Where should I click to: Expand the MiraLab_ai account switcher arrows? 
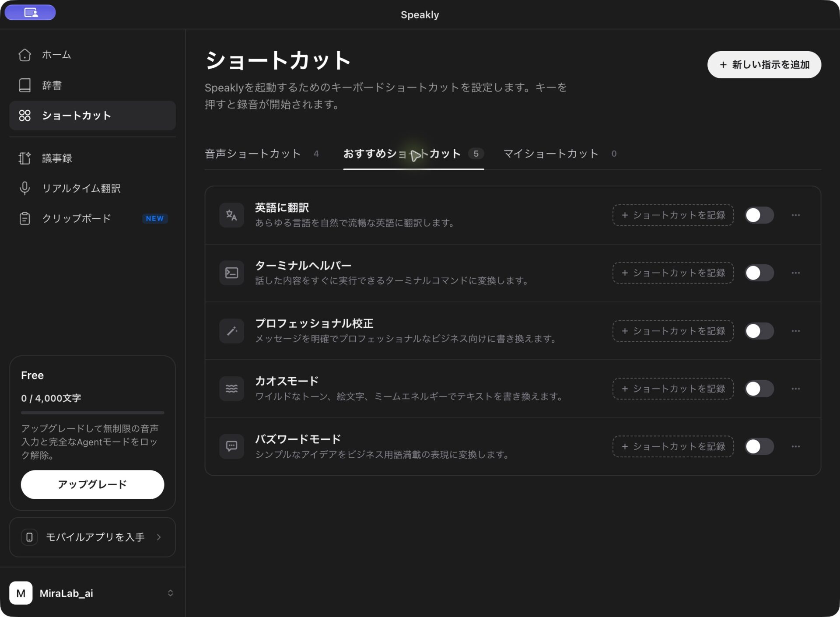tap(170, 593)
